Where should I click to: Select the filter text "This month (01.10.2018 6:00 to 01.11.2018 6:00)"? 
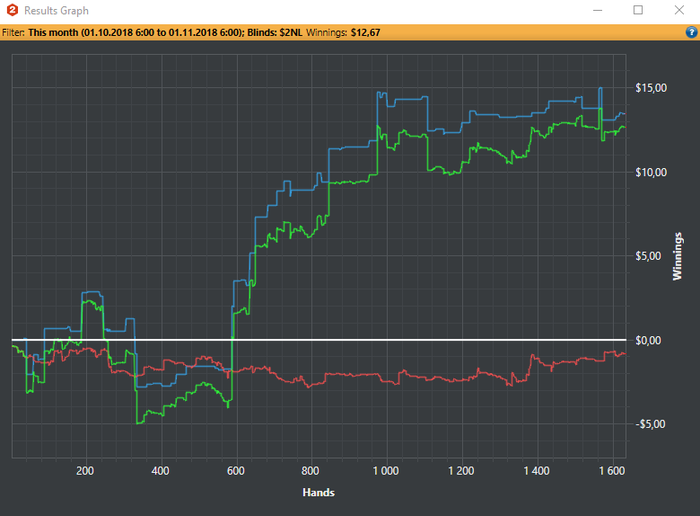[136, 33]
